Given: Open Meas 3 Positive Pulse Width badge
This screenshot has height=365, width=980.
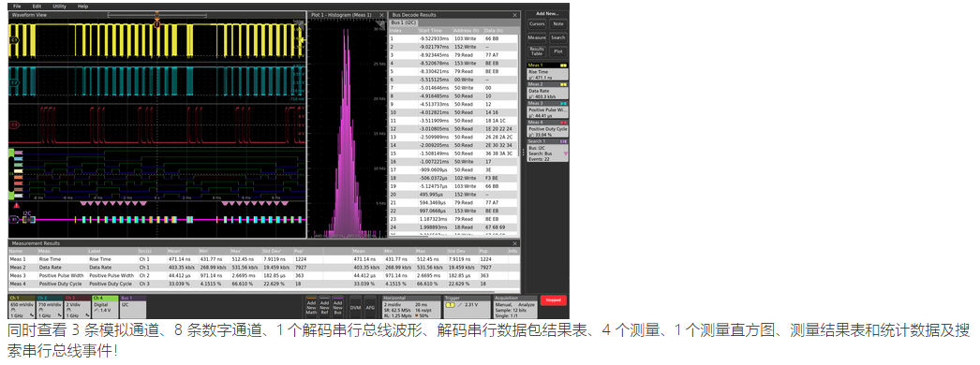Looking at the screenshot, I should pyautogui.click(x=547, y=109).
